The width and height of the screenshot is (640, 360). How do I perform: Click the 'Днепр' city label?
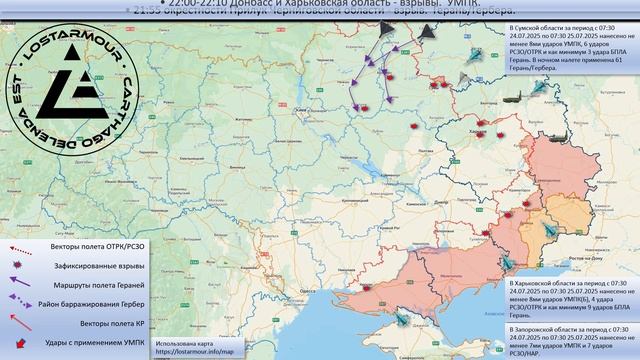tap(442, 202)
